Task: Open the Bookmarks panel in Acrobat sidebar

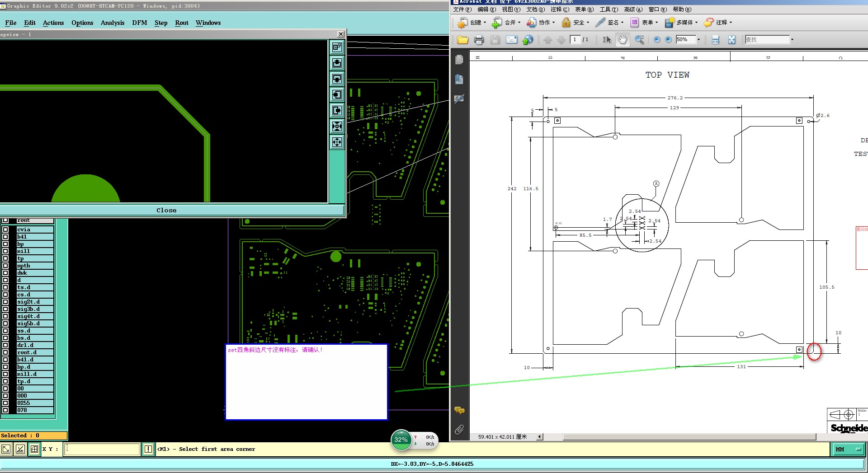Action: point(459,80)
